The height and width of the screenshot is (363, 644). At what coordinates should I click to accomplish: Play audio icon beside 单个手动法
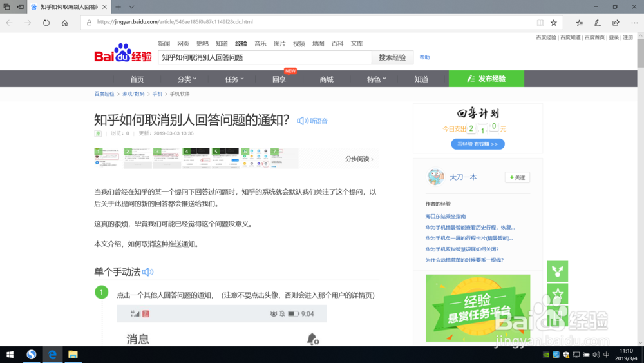click(x=148, y=271)
